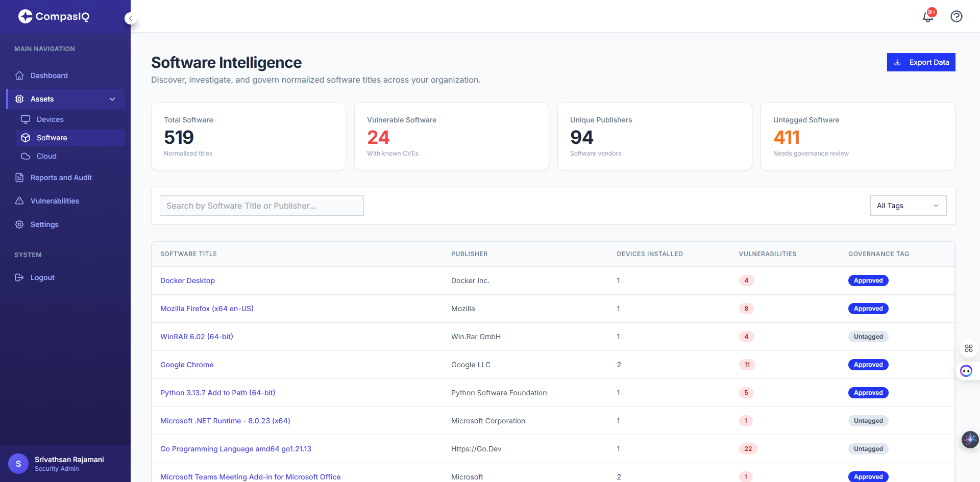Open Microsoft Teams Meeting Add-in link
980x482 pixels.
pos(250,477)
